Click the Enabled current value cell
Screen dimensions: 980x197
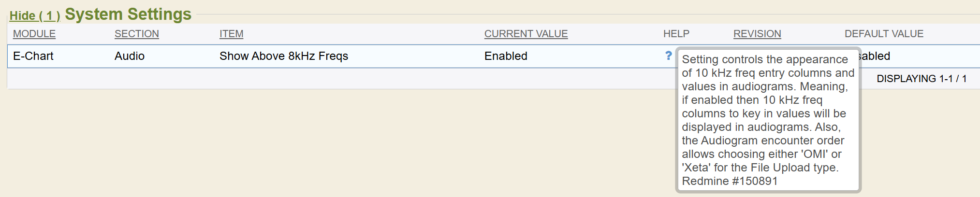(506, 56)
